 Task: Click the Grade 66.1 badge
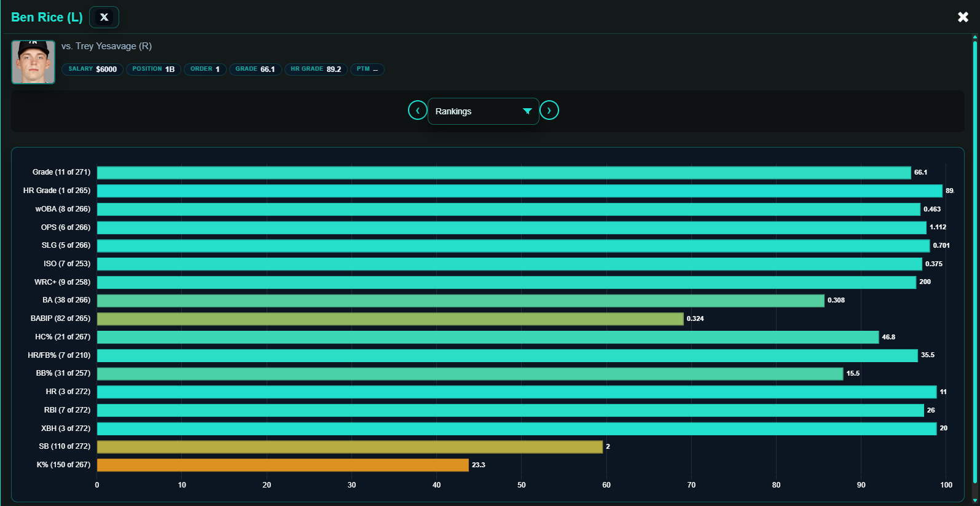point(255,69)
